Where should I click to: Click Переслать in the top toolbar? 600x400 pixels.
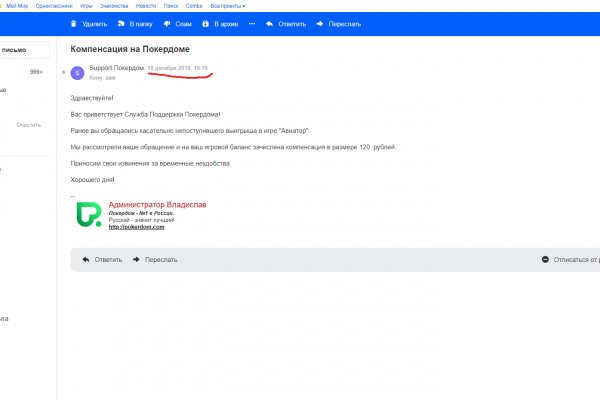338,24
